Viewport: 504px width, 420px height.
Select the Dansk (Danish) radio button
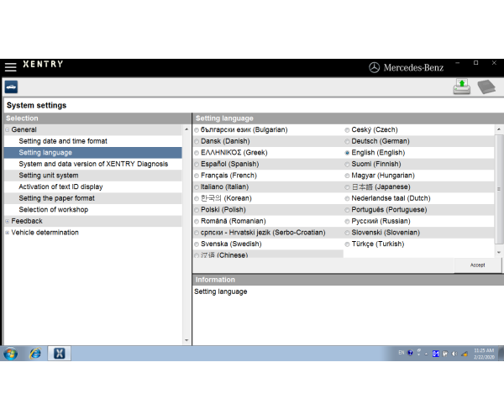tap(197, 141)
